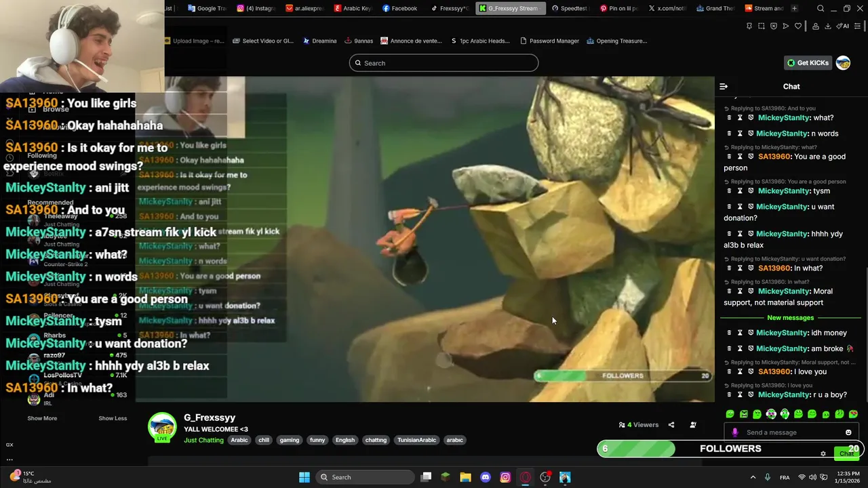
Task: Open the 9annas bookmark
Action: point(359,41)
